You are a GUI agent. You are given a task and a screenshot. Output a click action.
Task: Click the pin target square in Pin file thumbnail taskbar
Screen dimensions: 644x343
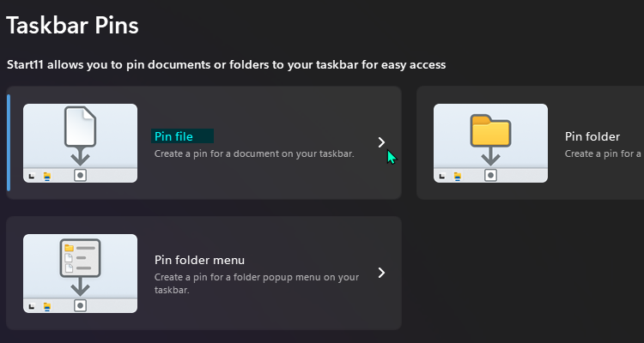(x=80, y=175)
